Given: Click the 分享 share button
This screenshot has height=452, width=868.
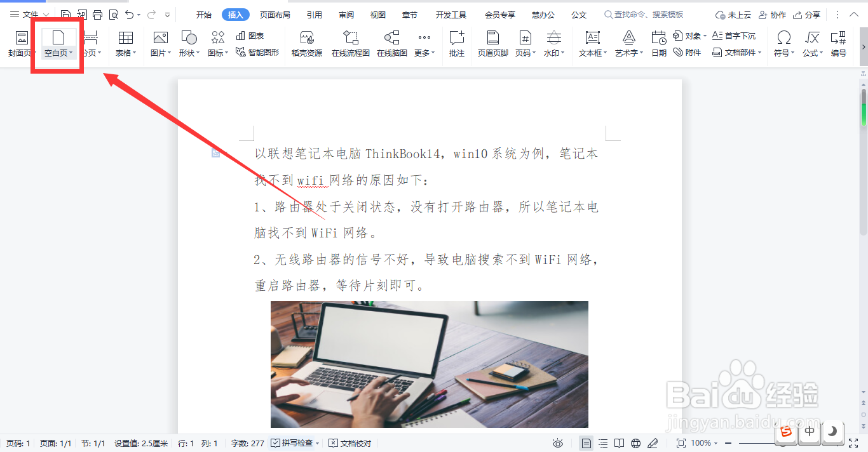Looking at the screenshot, I should click(806, 15).
